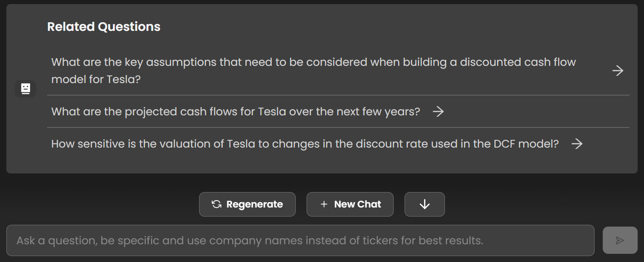Image resolution: width=644 pixels, height=262 pixels.
Task: Click the arrow after the projected cash flows question
Action: pyautogui.click(x=438, y=112)
